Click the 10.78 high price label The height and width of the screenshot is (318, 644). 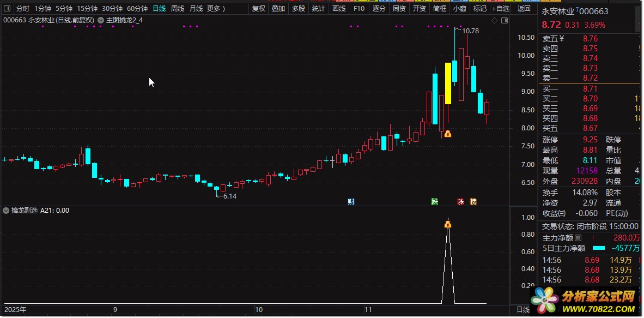[470, 31]
